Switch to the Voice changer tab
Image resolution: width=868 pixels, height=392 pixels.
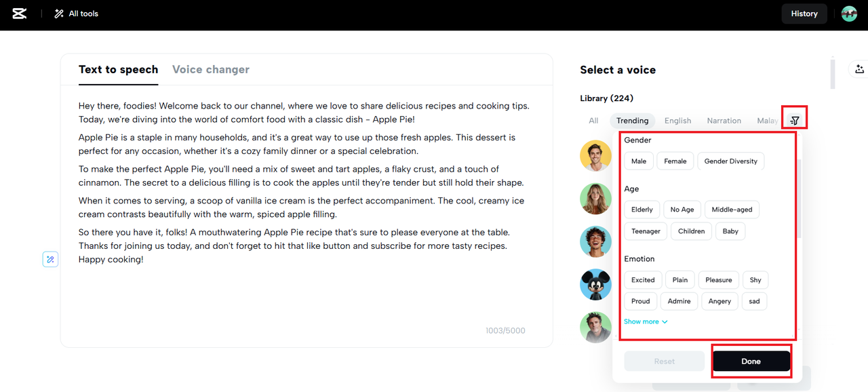pyautogui.click(x=210, y=69)
